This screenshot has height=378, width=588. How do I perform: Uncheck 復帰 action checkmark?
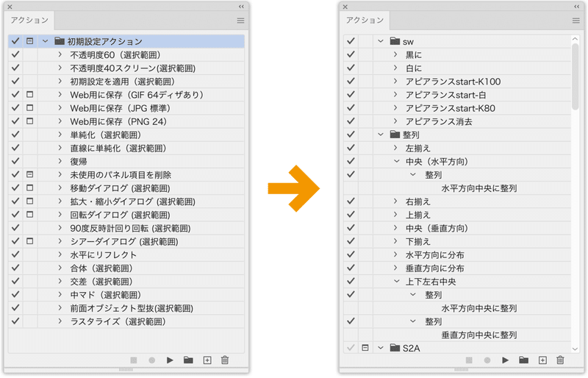[15, 161]
